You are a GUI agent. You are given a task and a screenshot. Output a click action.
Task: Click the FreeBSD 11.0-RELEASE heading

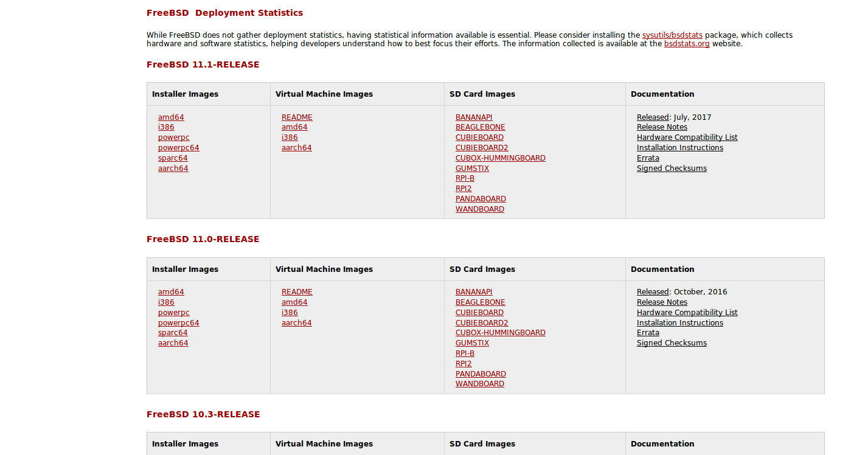(203, 239)
